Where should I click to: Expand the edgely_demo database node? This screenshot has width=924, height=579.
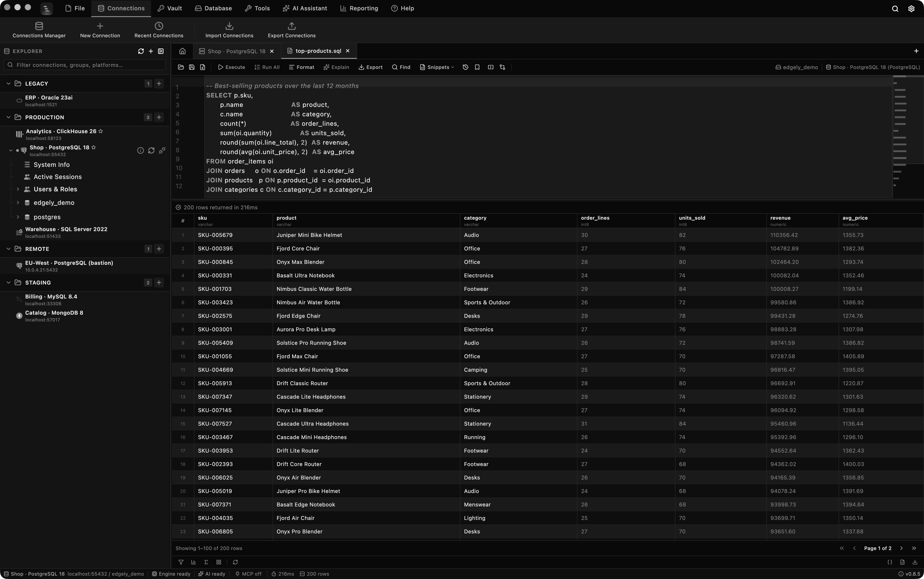(x=18, y=203)
